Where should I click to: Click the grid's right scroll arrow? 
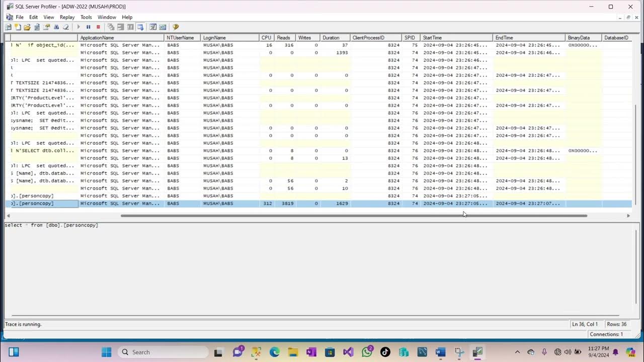point(628,216)
